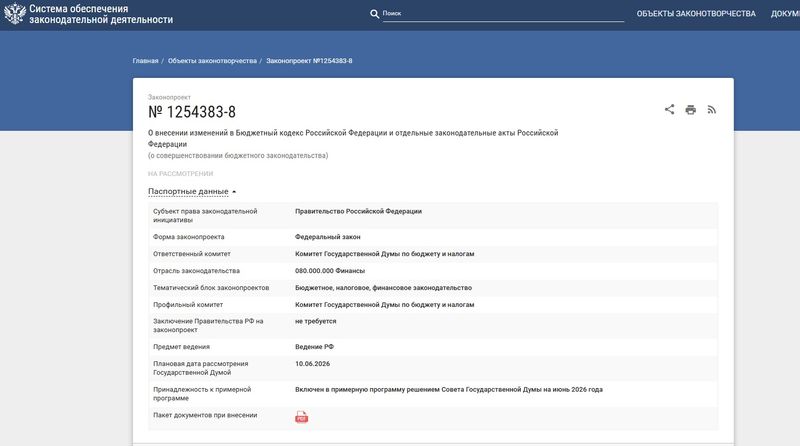
Task: Click 080.000.000 Финансы value
Action: pos(330,271)
